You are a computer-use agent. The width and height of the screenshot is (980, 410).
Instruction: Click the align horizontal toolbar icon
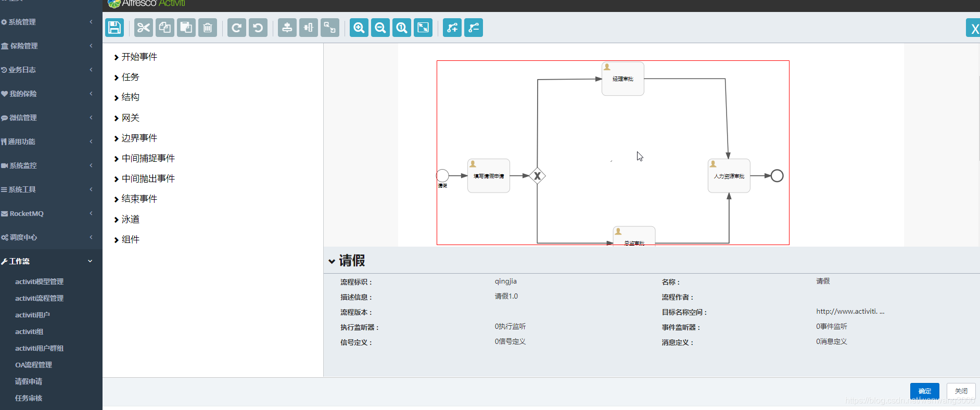(309, 28)
